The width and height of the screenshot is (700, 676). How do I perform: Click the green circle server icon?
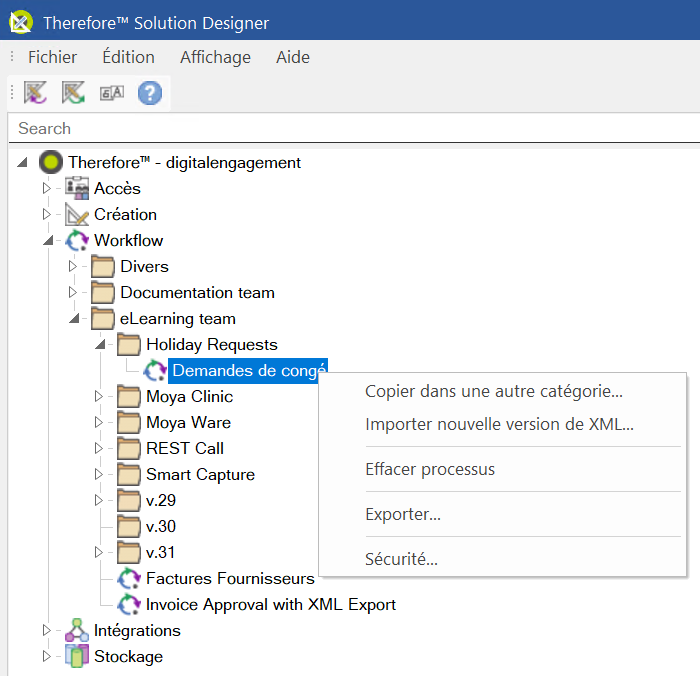click(x=51, y=162)
